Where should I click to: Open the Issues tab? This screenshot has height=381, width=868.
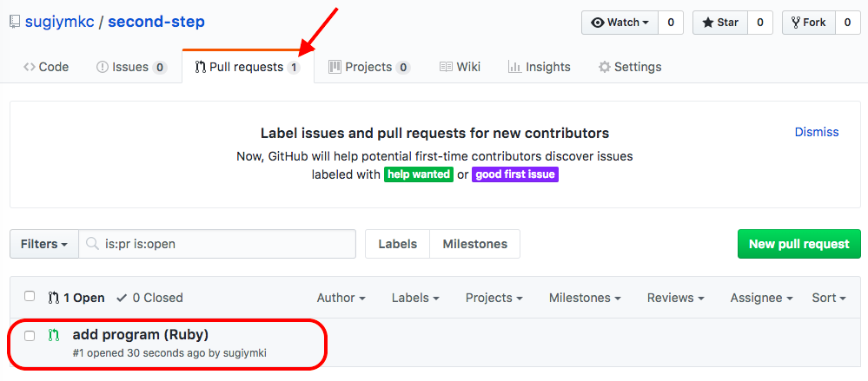(x=131, y=67)
